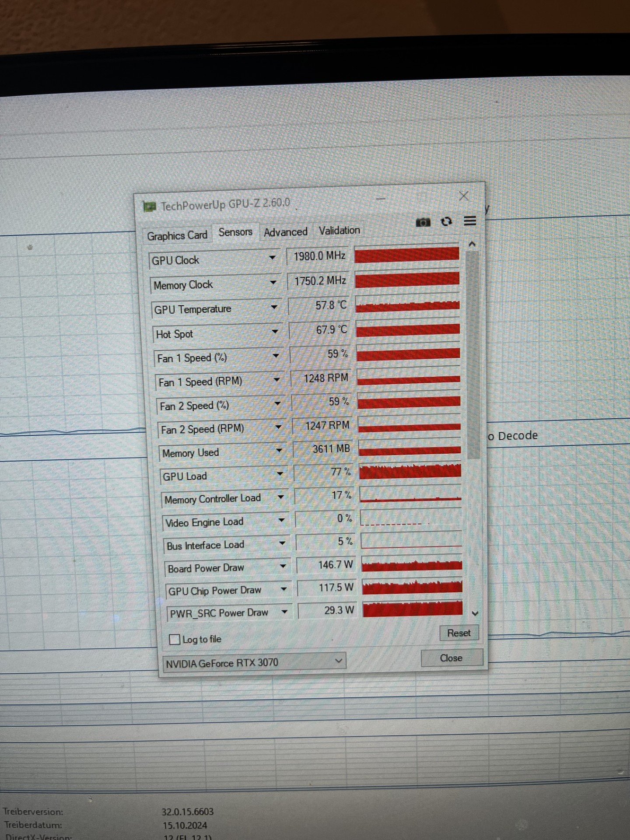Open the GPU Load sensor dropdown
The height and width of the screenshot is (840, 630).
tap(280, 473)
